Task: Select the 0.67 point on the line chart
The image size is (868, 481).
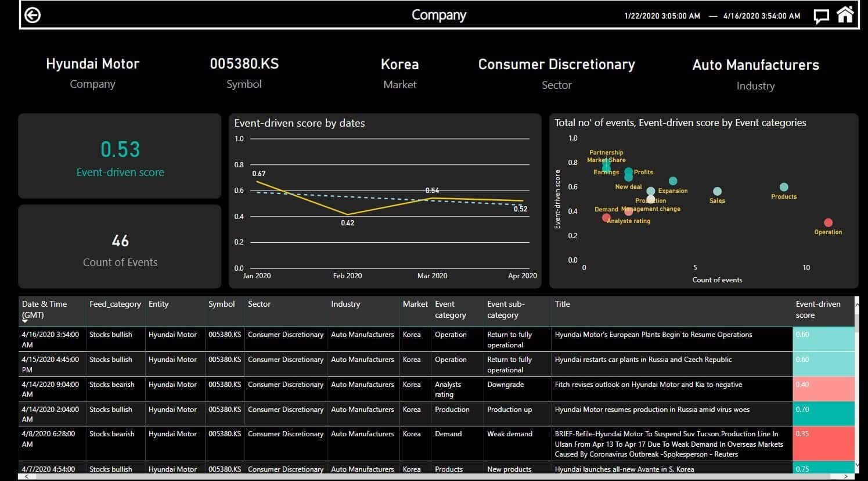Action: coord(257,181)
